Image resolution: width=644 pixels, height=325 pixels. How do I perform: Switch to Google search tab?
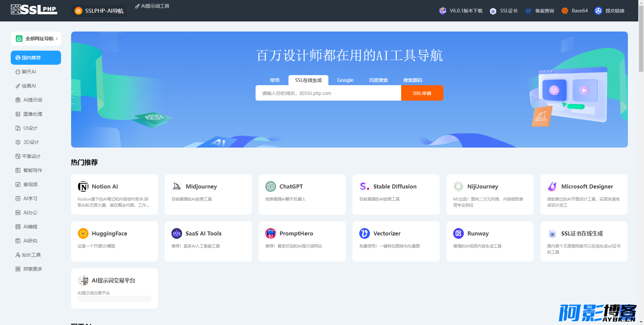point(345,80)
